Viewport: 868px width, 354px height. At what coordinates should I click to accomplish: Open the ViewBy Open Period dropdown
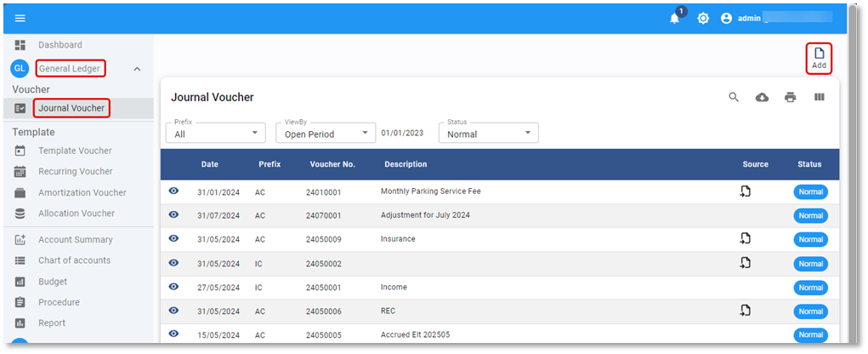326,134
